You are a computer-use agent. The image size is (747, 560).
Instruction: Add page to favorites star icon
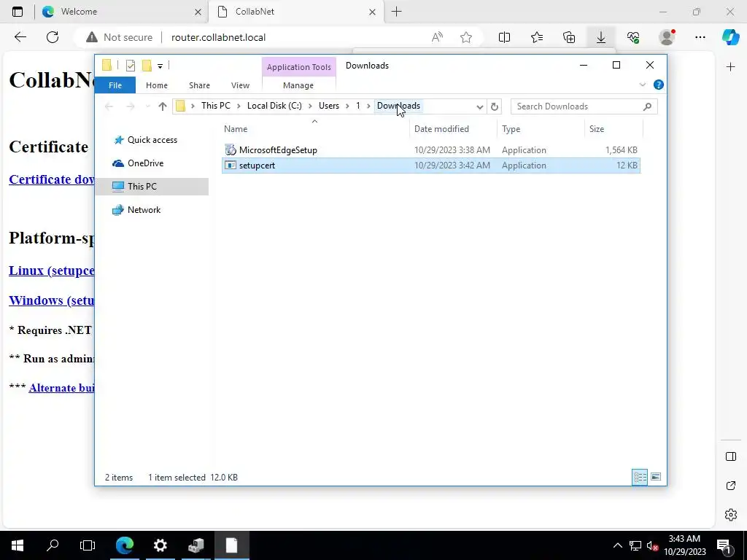click(x=466, y=37)
